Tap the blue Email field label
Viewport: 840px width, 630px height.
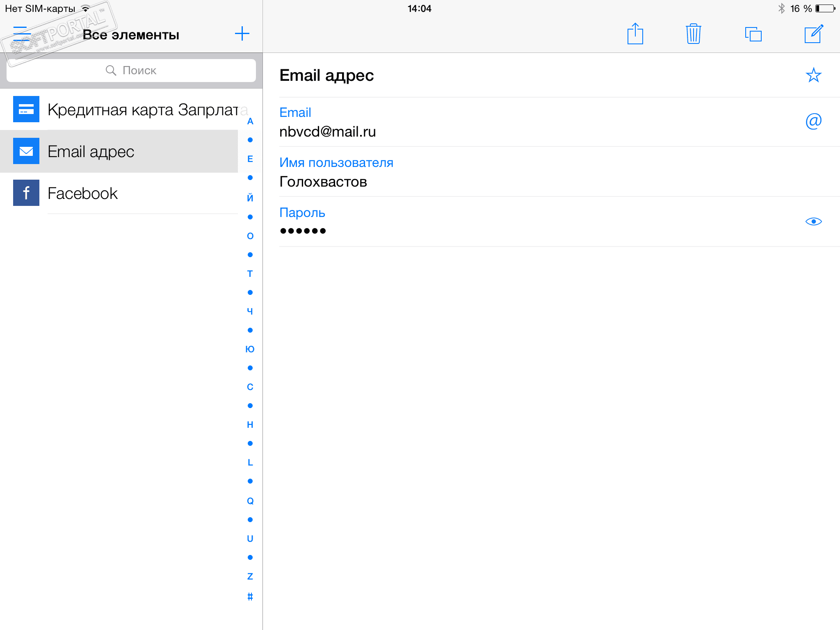(295, 112)
